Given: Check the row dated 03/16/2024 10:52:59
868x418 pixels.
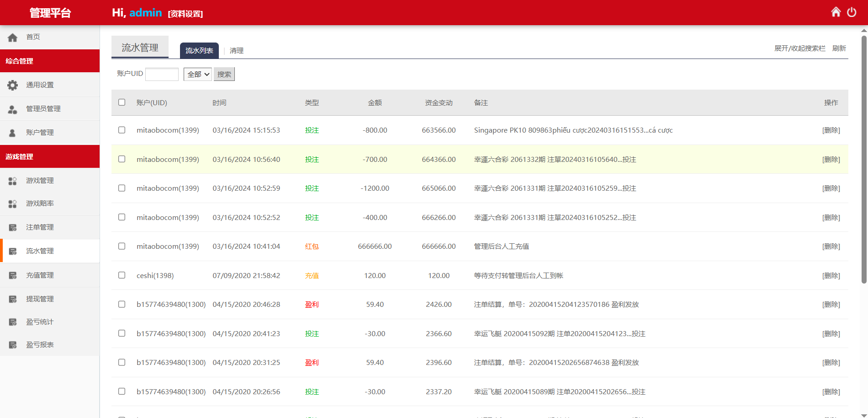Looking at the screenshot, I should 122,188.
